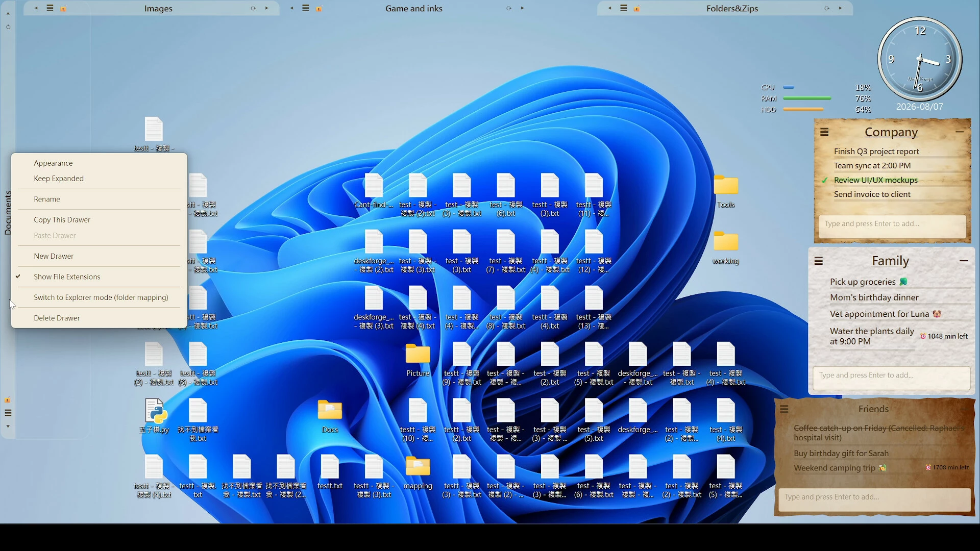Click the refresh icon on Images drawer
980x551 pixels.
click(x=253, y=8)
